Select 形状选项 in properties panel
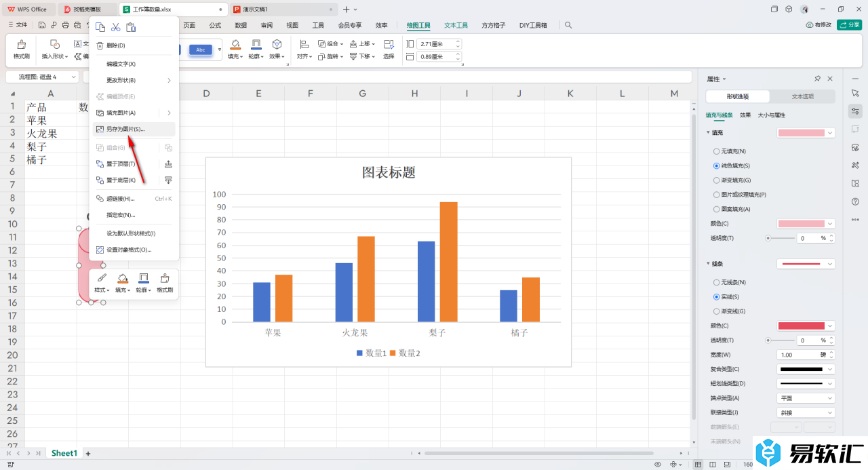 738,96
